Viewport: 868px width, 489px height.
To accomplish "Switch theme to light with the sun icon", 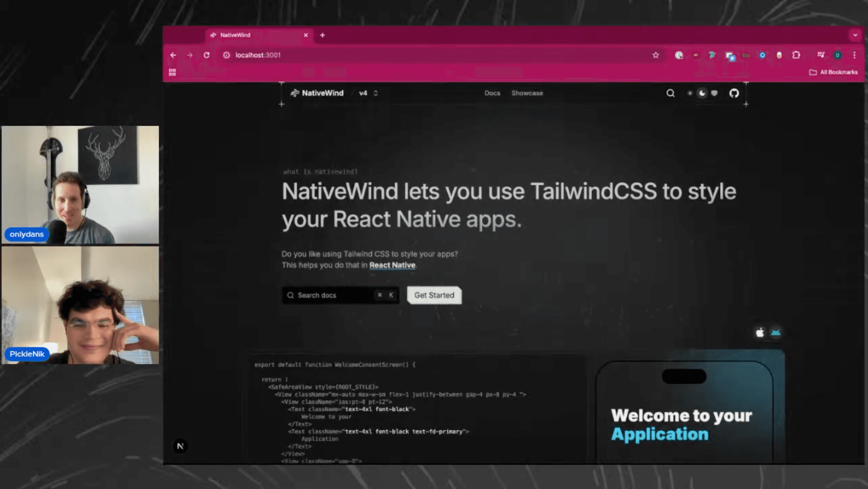I will click(x=690, y=93).
